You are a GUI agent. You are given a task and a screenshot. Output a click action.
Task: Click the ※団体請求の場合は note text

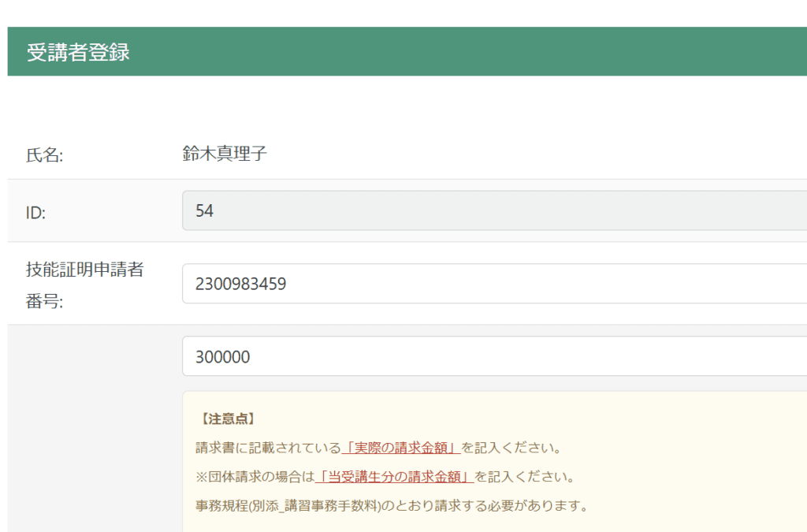click(255, 477)
